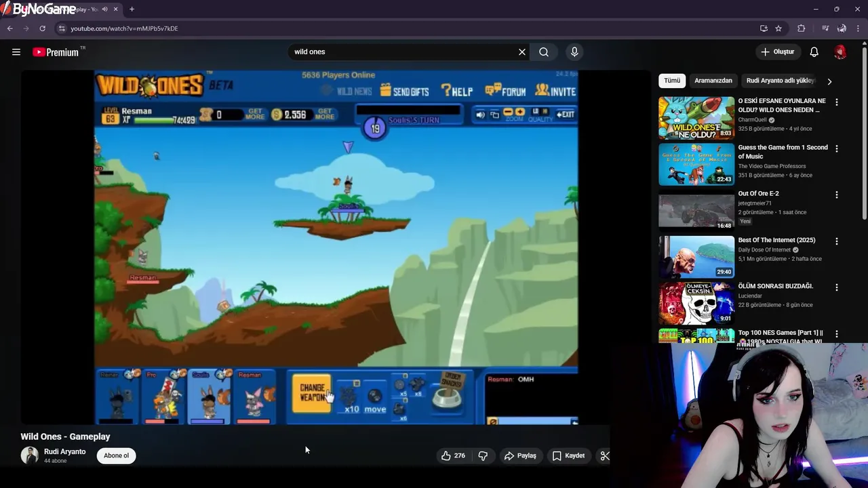Viewport: 868px width, 488px height.
Task: Open options for 'Guess the Game from 1 Second' video
Action: (x=836, y=148)
